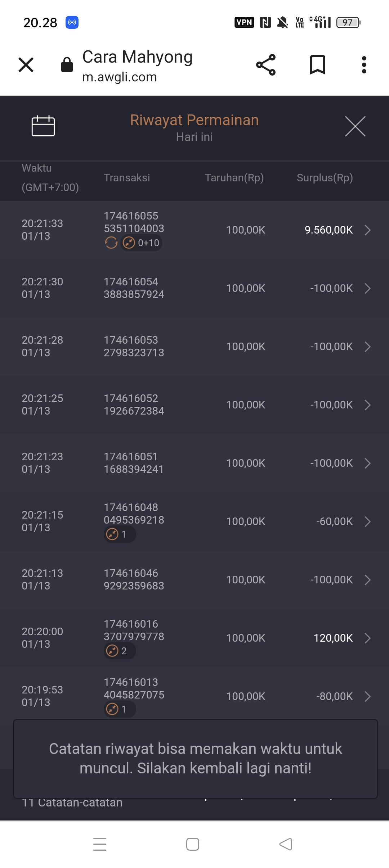Expand details for the 9.560,00K surplus row
The height and width of the screenshot is (868, 389).
367,230
